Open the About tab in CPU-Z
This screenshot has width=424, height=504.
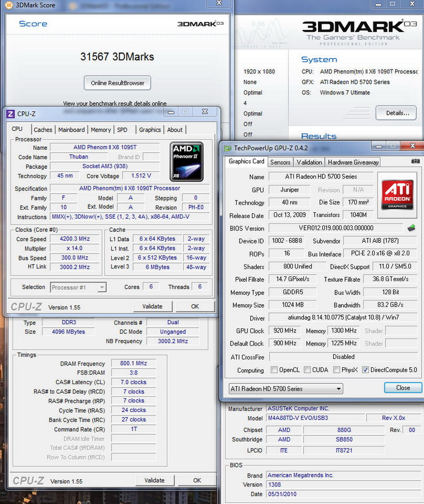175,130
